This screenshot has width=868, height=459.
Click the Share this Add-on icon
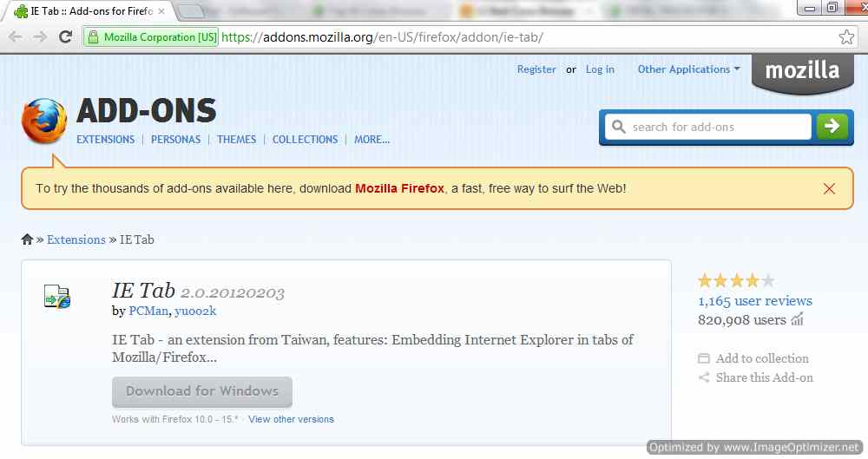click(704, 377)
